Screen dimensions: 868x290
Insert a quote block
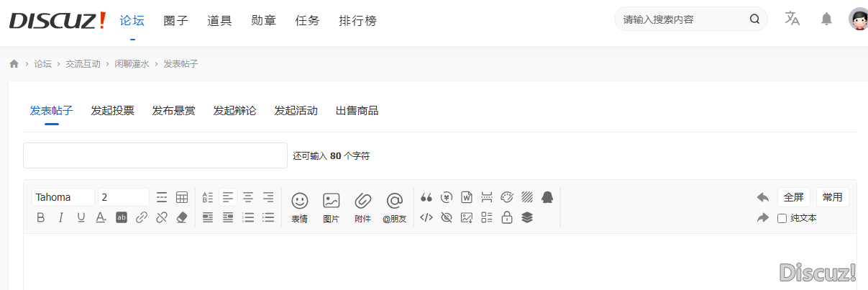(x=426, y=197)
